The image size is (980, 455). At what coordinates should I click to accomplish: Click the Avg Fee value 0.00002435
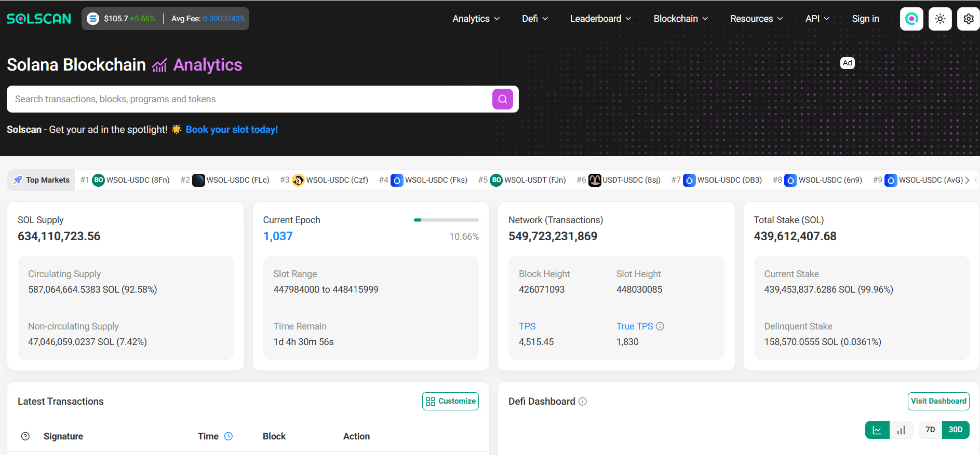click(223, 19)
